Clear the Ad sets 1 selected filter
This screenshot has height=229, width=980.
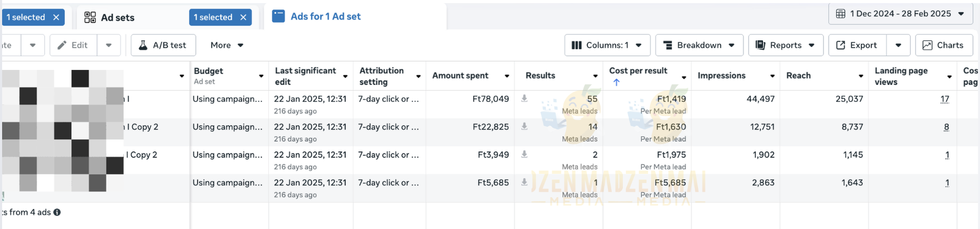pos(243,17)
